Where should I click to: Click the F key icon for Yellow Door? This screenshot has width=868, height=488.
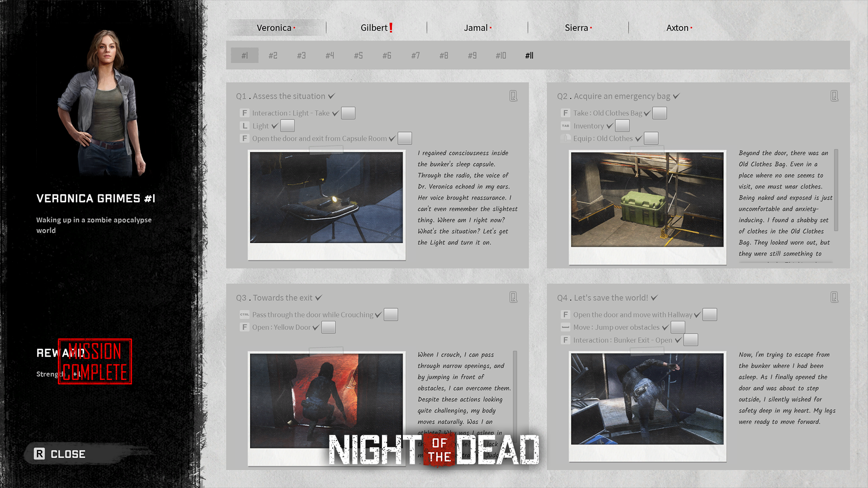click(245, 327)
